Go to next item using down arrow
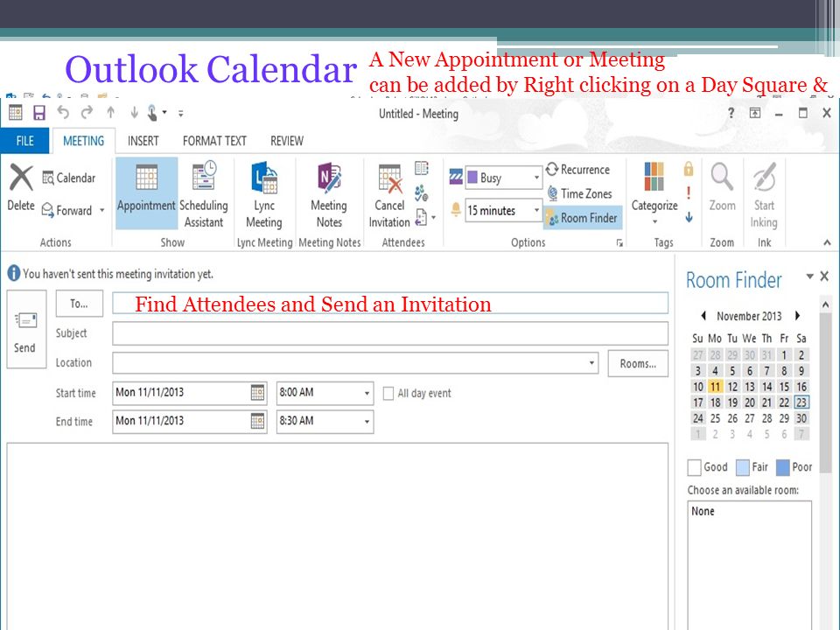840x630 pixels. click(134, 113)
